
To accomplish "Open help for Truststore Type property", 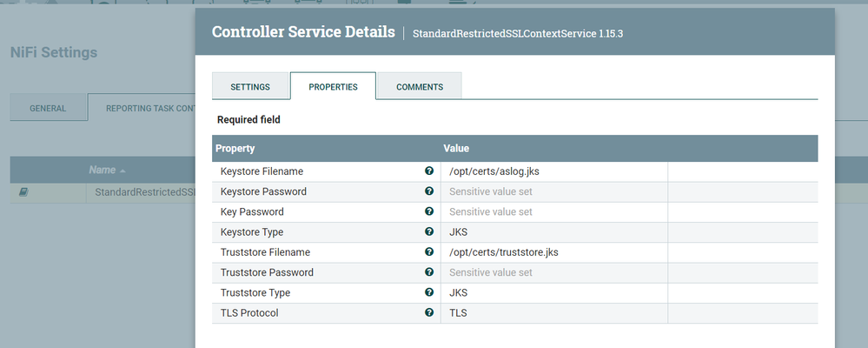I will pos(429,292).
